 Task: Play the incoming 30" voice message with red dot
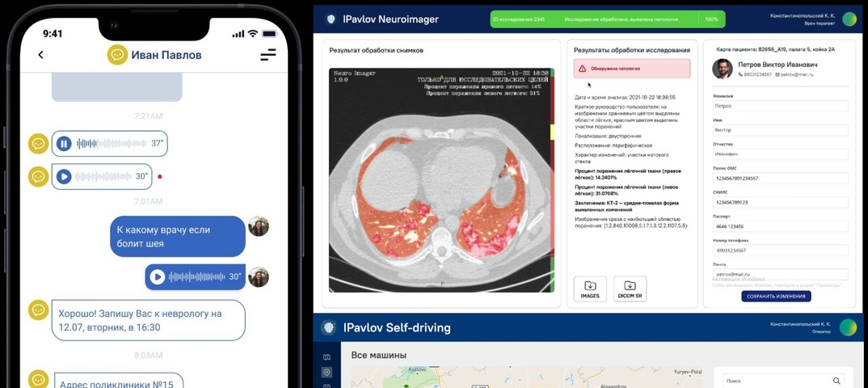64,176
